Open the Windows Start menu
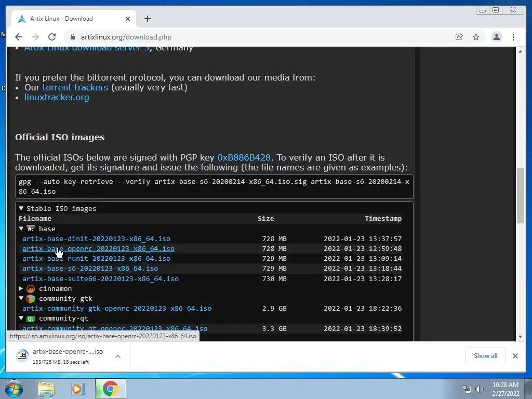Viewport: 532px width, 399px height. click(x=14, y=389)
